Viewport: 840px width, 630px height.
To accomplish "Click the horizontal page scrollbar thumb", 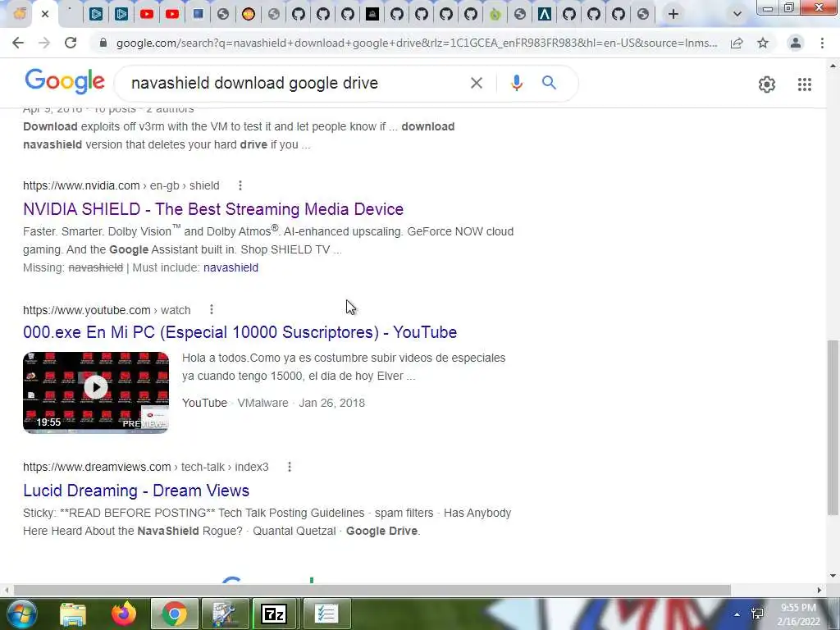I will point(372,590).
